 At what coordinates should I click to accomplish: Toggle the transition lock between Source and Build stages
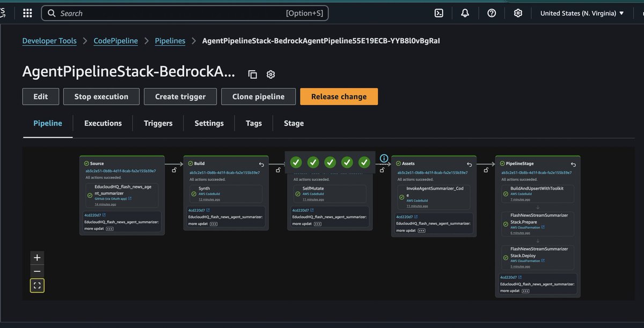coord(175,169)
